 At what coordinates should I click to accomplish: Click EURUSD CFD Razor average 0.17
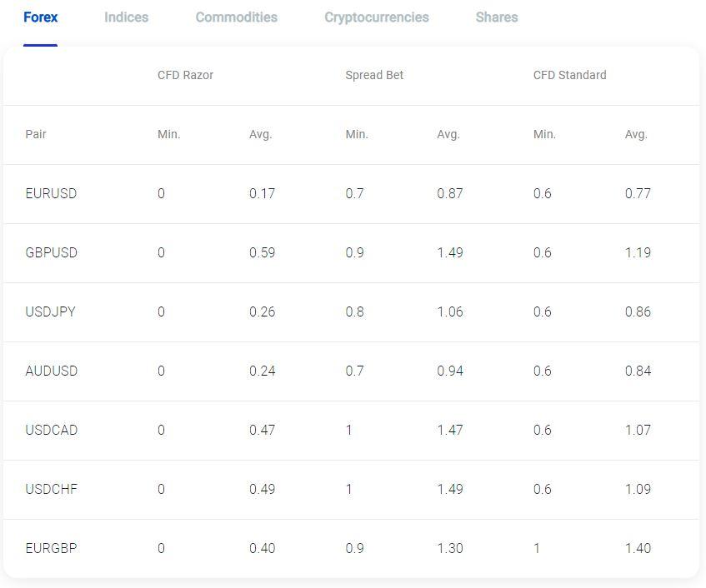click(x=262, y=193)
